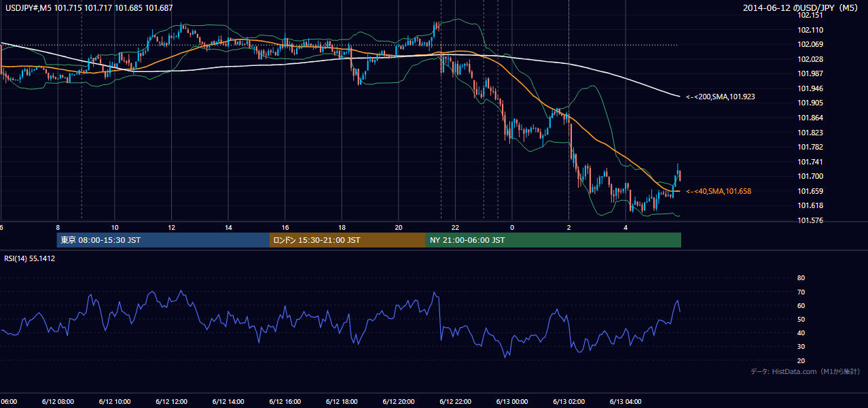Image resolution: width=868 pixels, height=408 pixels.
Task: Select the NY 21:00-06:00 JST session bar
Action: 554,240
